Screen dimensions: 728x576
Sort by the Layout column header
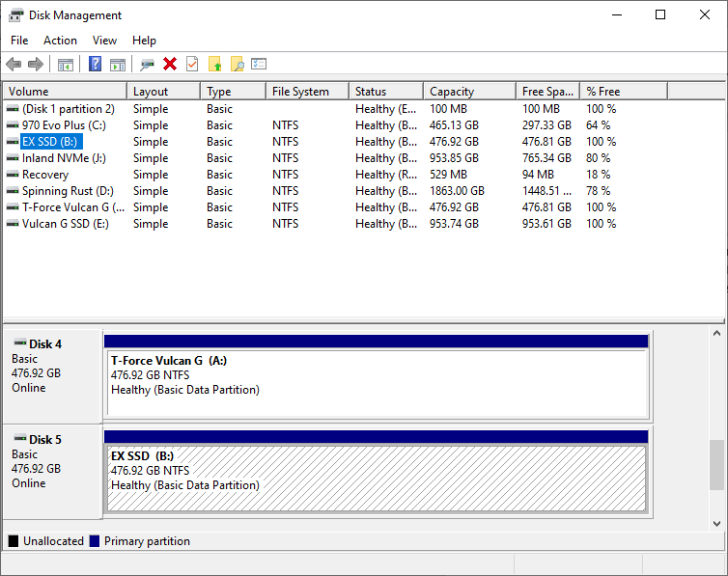[163, 92]
